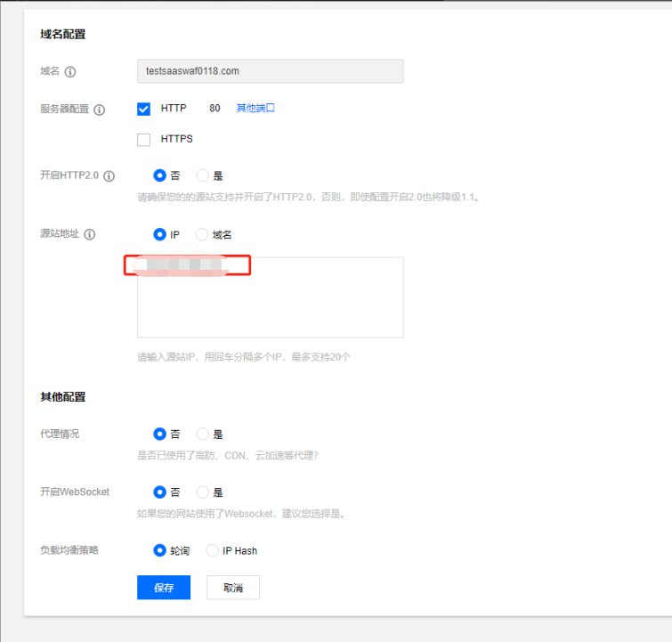The width and height of the screenshot is (672, 642).
Task: Choose IP as the 源站地址 type
Action: coord(160,234)
